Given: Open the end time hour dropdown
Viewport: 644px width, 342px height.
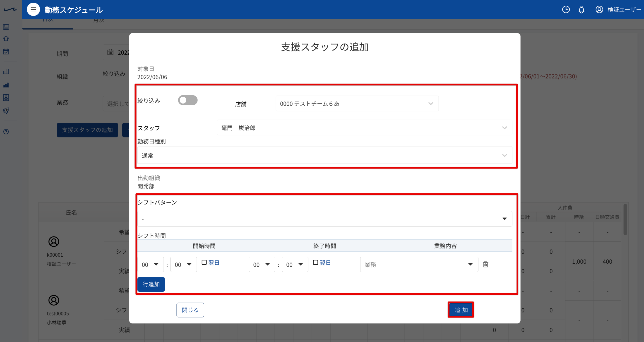Looking at the screenshot, I should 262,264.
